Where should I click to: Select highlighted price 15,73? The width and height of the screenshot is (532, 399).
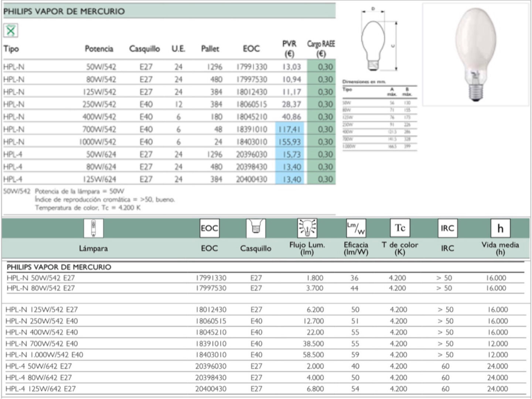point(291,154)
